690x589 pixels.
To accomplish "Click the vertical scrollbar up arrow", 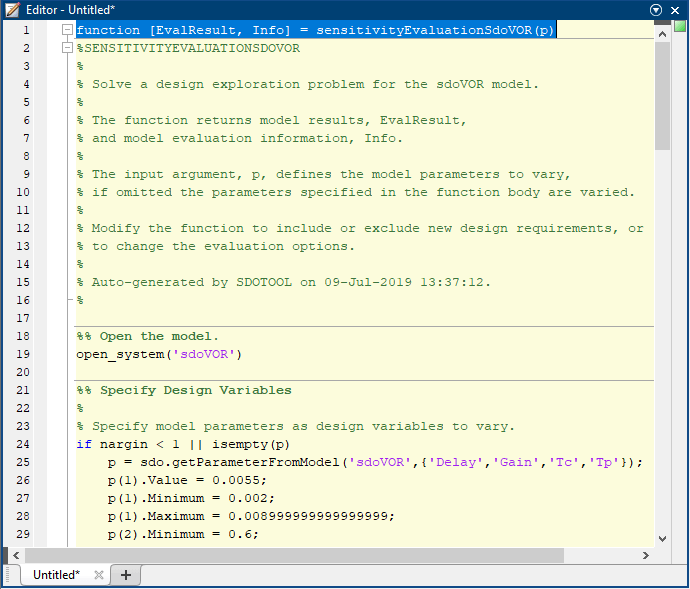I will (x=662, y=34).
